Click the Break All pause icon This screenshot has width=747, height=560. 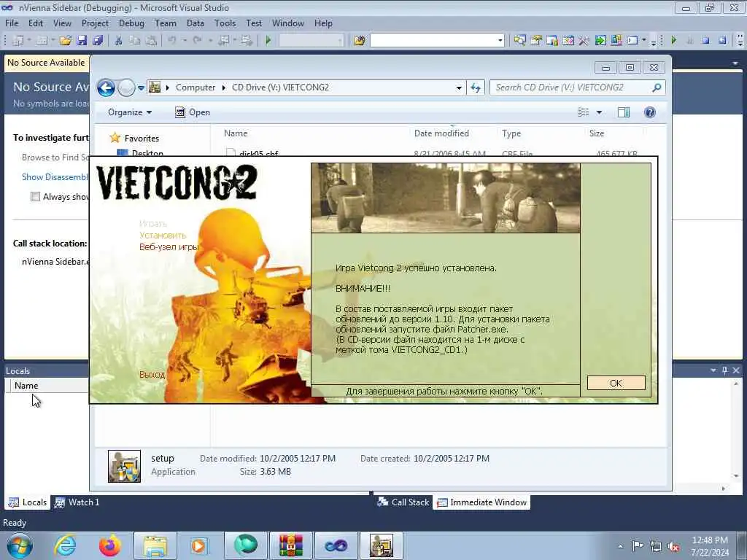(690, 41)
